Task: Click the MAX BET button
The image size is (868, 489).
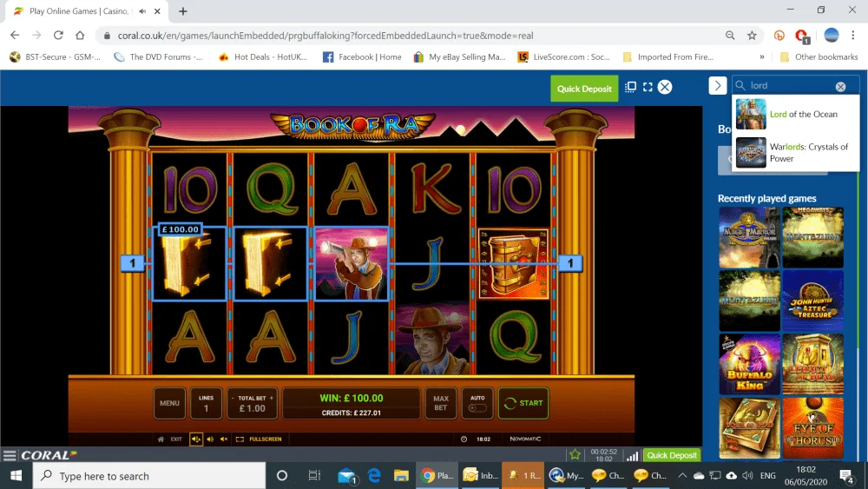Action: click(x=441, y=403)
